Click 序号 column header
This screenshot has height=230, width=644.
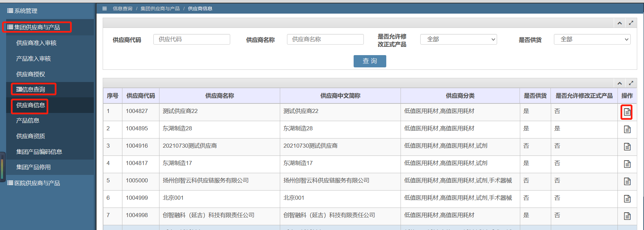113,96
